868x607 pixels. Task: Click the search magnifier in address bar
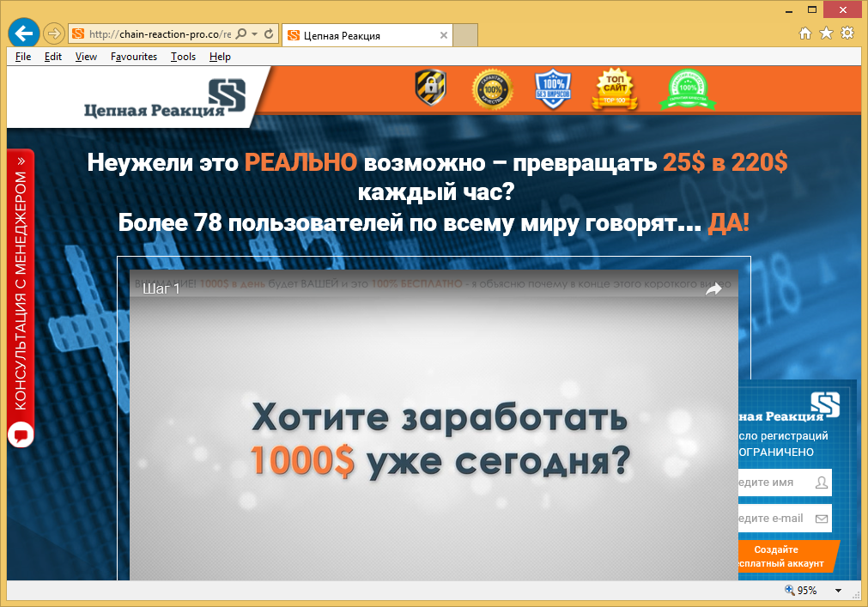tap(240, 34)
